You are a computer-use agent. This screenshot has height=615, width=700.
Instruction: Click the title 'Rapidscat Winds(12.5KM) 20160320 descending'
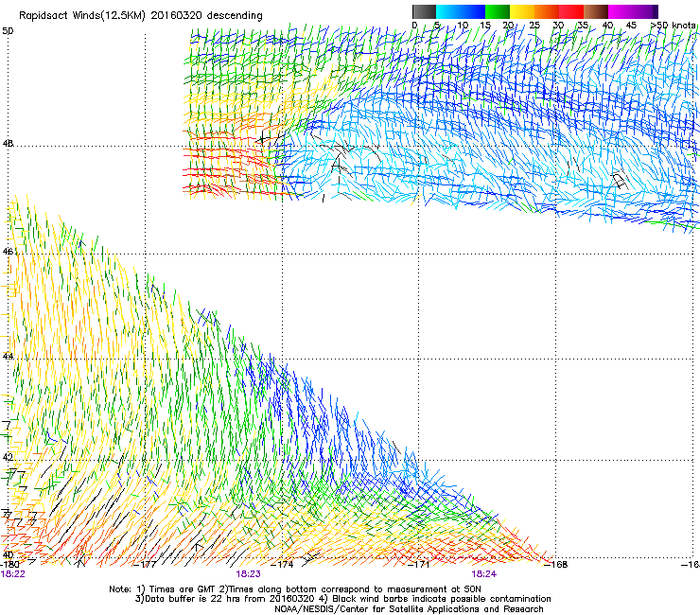[x=141, y=16]
